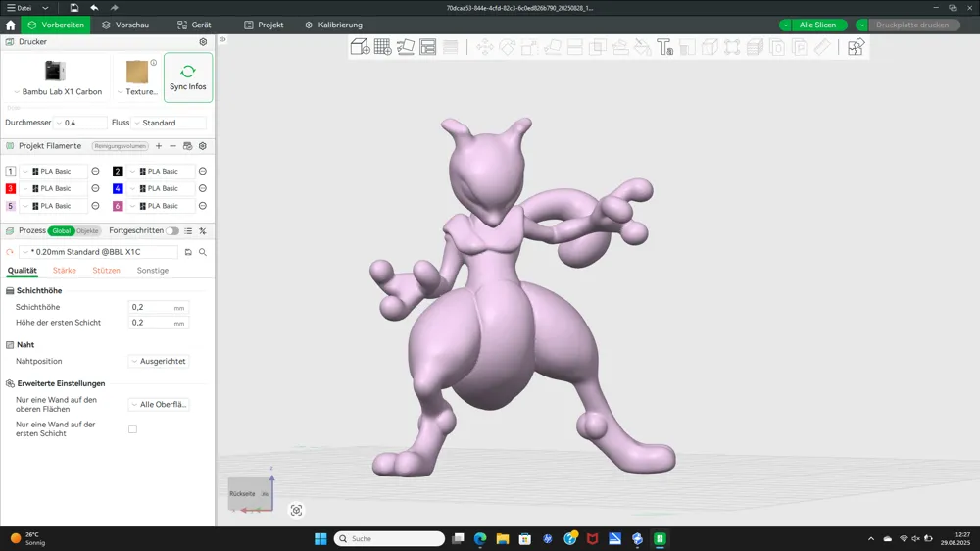980x551 pixels.
Task: Click the search icon next to process preset
Action: 203,252
